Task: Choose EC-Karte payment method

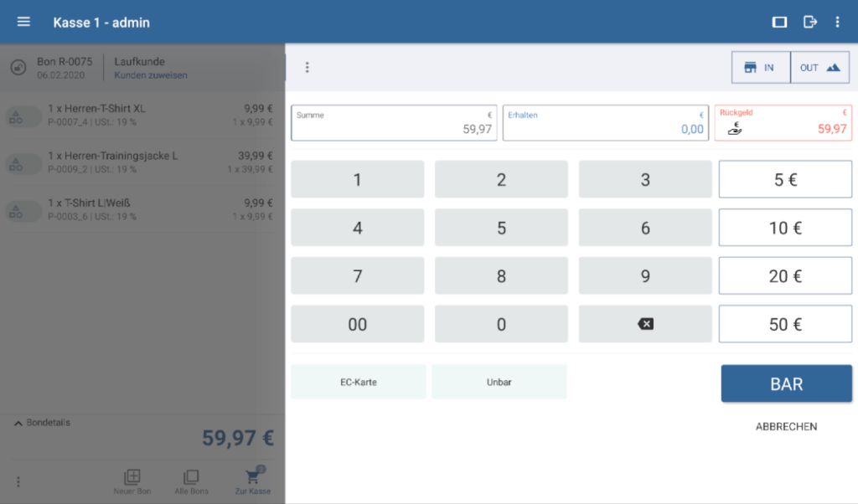Action: pos(358,382)
